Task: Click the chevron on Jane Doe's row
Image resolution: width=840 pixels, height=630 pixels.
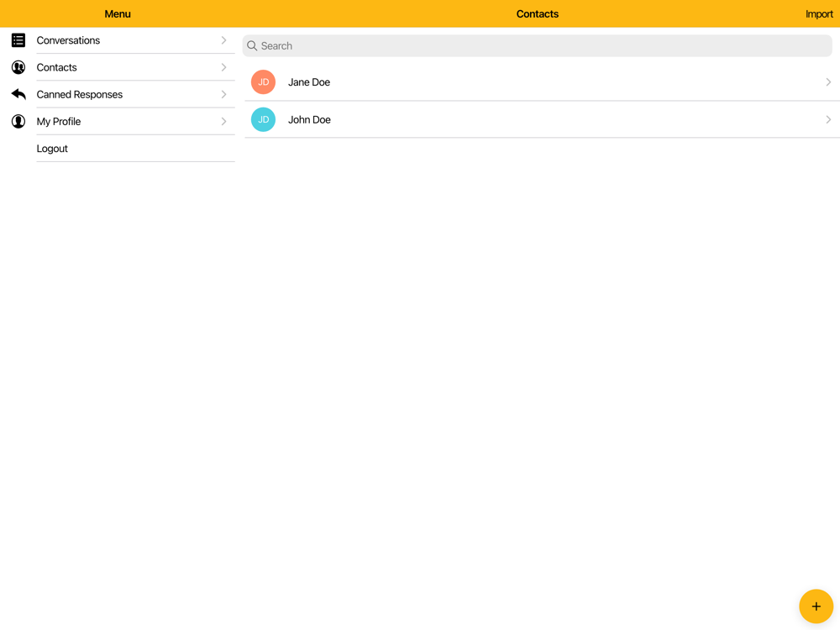Action: pyautogui.click(x=828, y=82)
